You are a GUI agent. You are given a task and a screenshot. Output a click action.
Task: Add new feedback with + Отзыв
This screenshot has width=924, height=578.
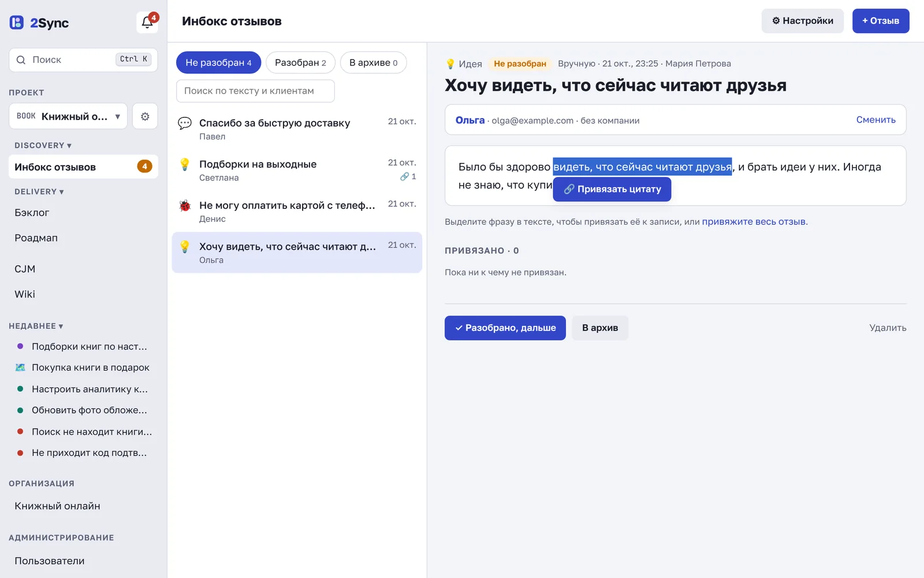[881, 21]
